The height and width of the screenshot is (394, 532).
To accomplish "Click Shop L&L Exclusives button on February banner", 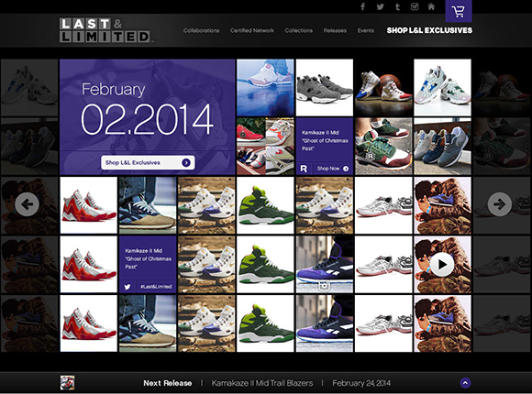I will point(148,163).
